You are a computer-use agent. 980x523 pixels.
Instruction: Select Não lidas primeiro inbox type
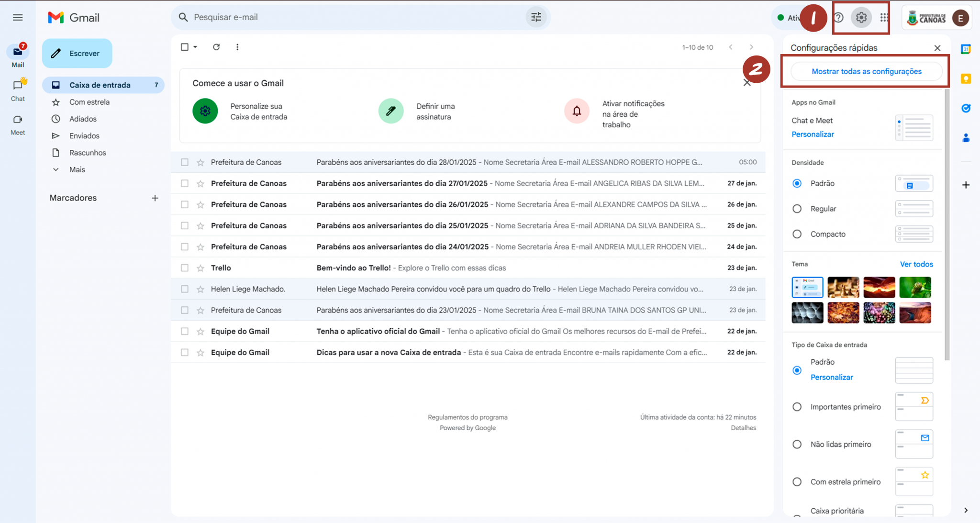tap(797, 444)
